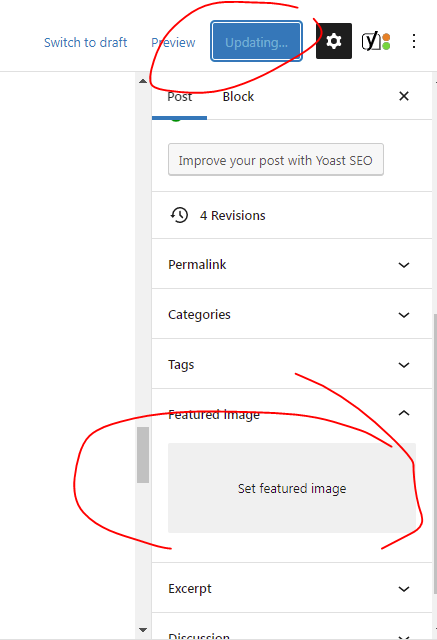Screen dimensions: 437x640
Task: Expand the Categories panel
Action: pos(292,315)
